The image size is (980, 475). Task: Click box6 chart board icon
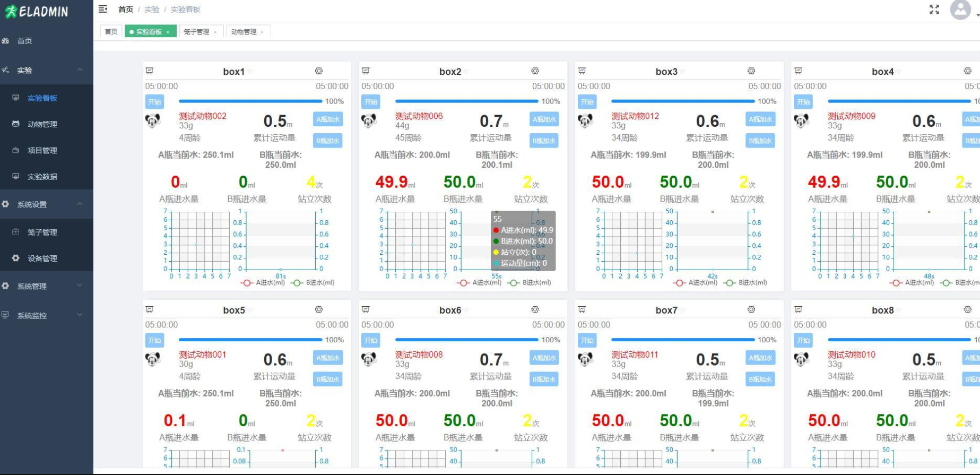pos(366,309)
